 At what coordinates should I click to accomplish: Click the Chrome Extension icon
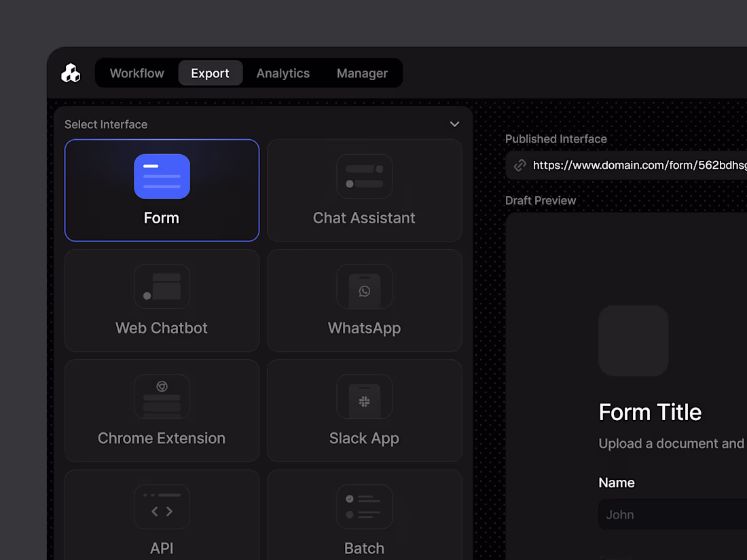click(162, 397)
